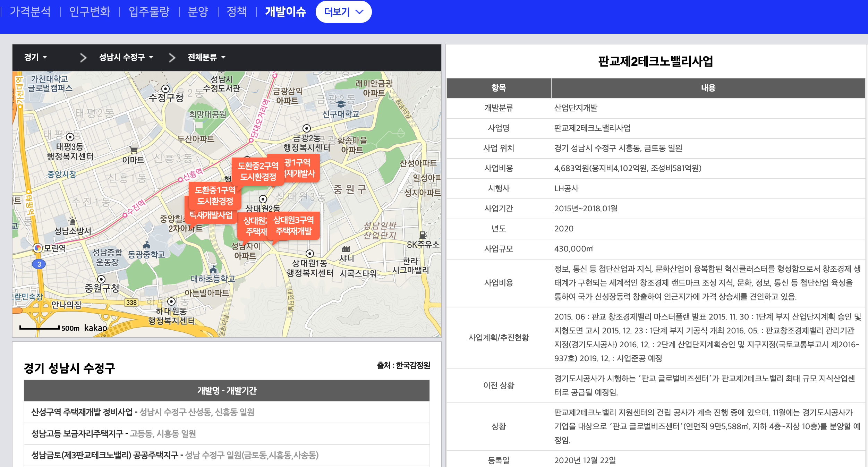Click the 동광중학교 school building icon
This screenshot has height=467, width=868.
tap(147, 245)
